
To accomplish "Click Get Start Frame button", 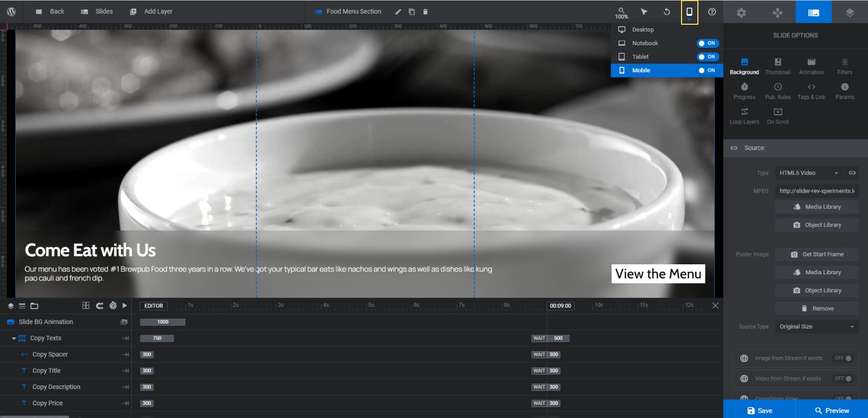I will tap(817, 254).
